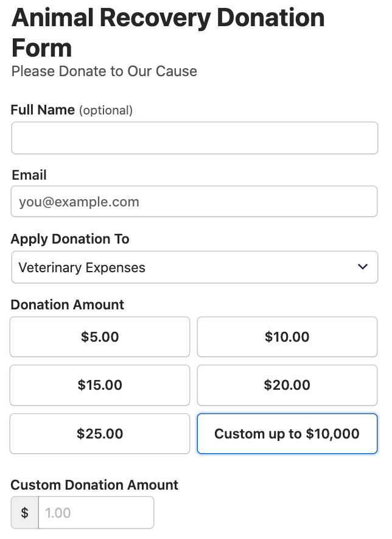392x539 pixels.
Task: Click the Donation Amount label
Action: [x=68, y=305]
